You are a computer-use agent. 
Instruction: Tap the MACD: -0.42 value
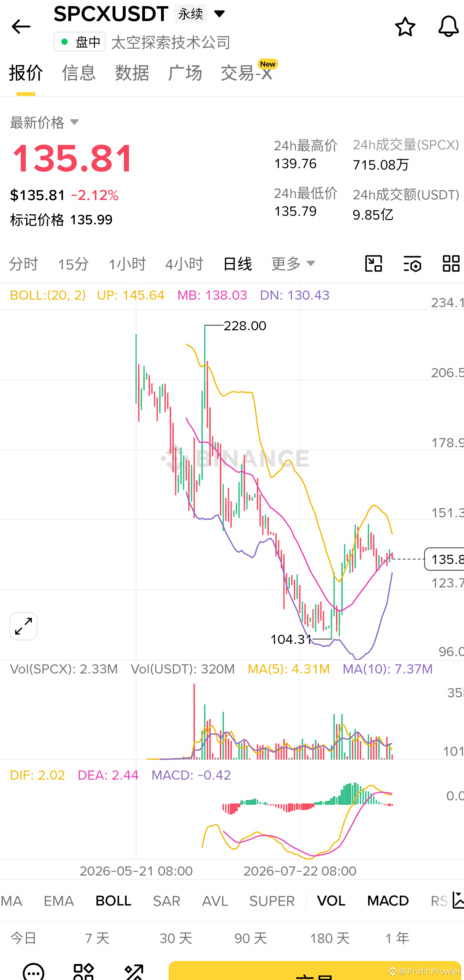pyautogui.click(x=191, y=775)
